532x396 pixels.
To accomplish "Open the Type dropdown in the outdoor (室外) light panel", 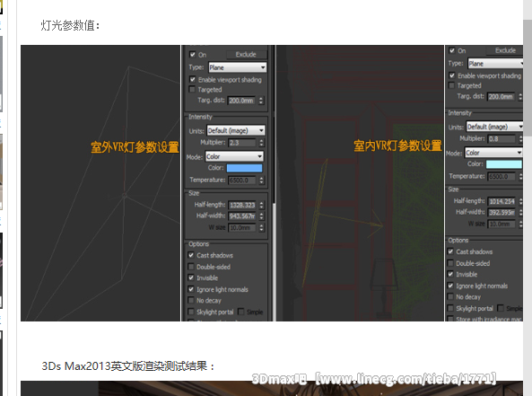I will [x=238, y=67].
